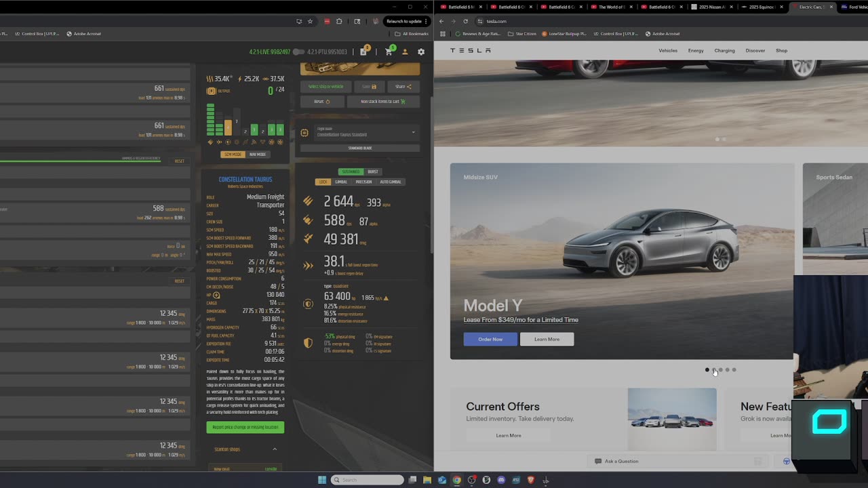The image size is (868, 488).
Task: Open Adobe Acrobat bookmark in left browser
Action: (85, 34)
